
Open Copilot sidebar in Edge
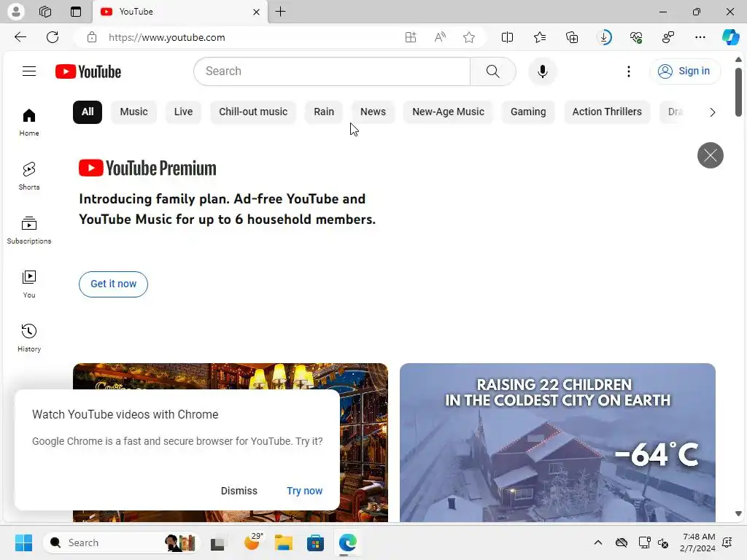tap(730, 37)
